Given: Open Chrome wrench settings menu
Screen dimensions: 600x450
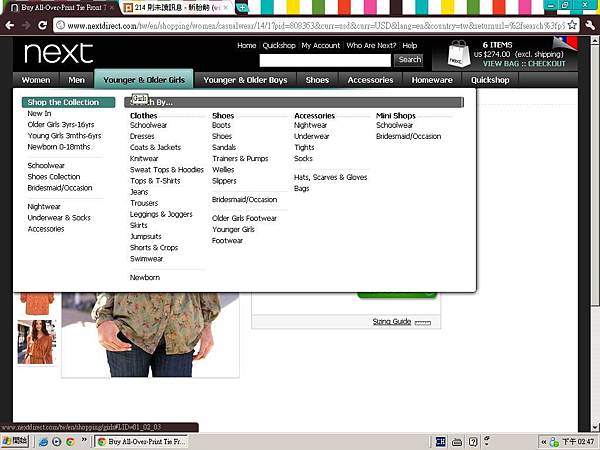Looking at the screenshot, I should (590, 25).
